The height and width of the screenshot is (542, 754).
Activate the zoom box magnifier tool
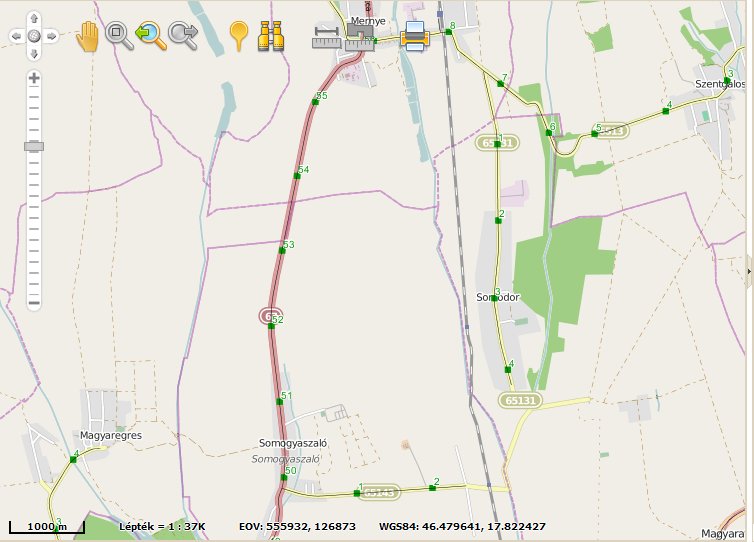coord(119,35)
